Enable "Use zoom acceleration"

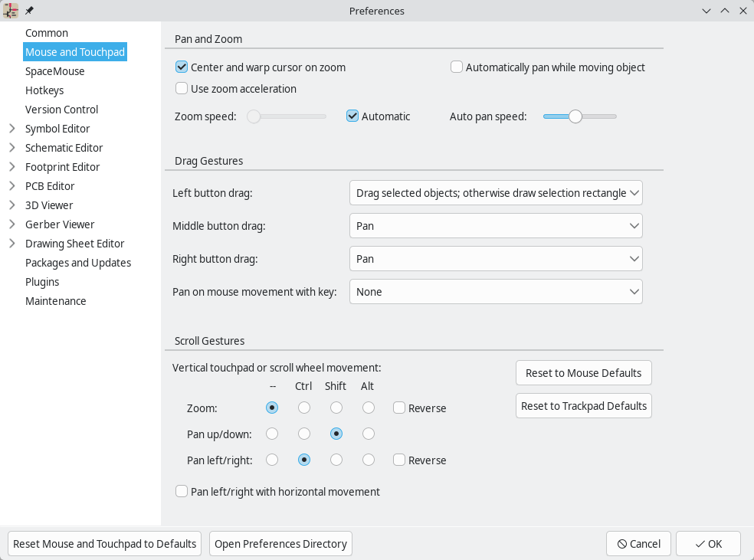(x=181, y=88)
